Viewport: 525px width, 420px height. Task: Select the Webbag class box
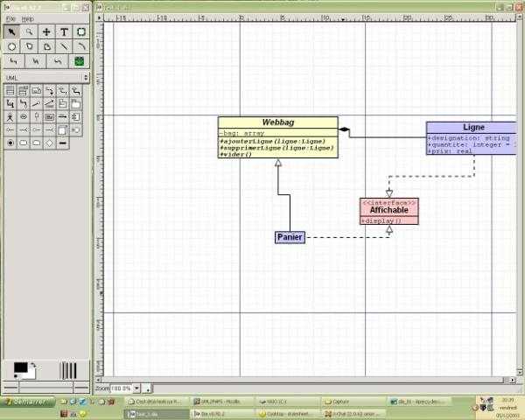click(278, 137)
